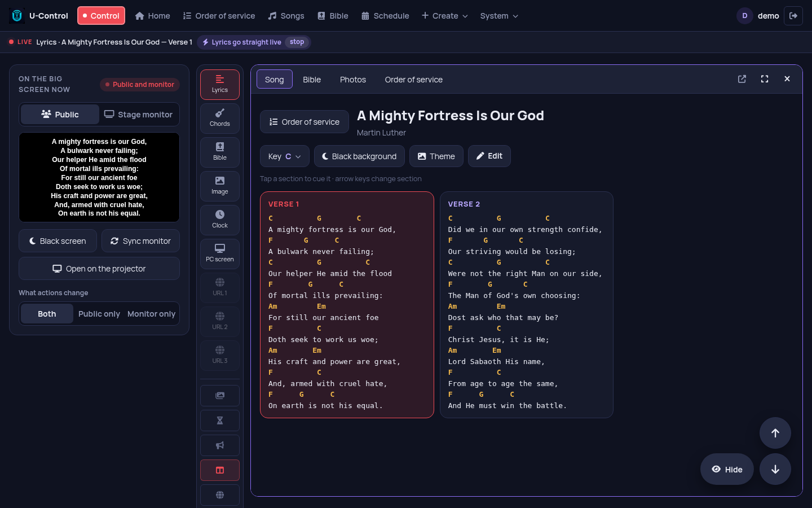Click the logout icon beside demo
812x508 pixels.
pos(793,16)
